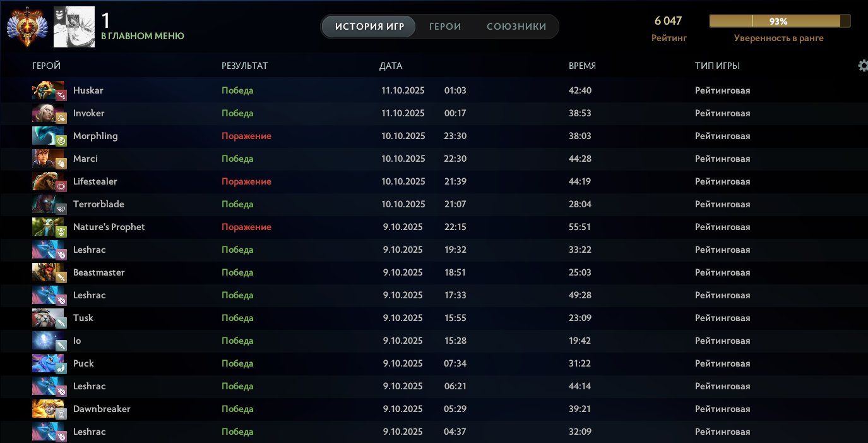868x443 pixels.
Task: Switch to the Союзники tab
Action: [x=516, y=27]
